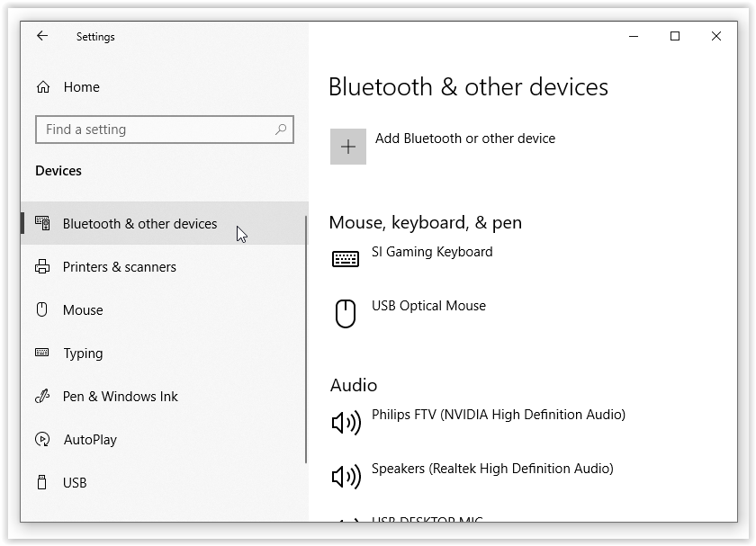Screen dimensions: 756x546
Task: Click the AutoPlay icon in the sidebar
Action: tap(42, 439)
